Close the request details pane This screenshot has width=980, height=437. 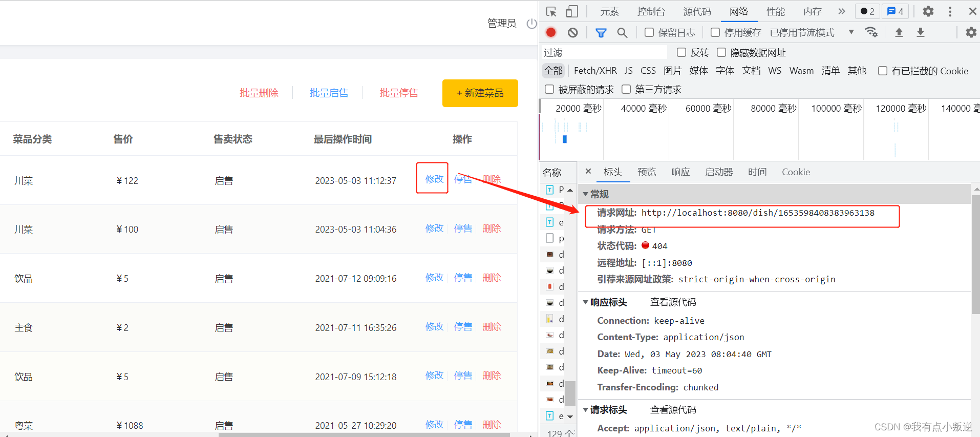588,172
